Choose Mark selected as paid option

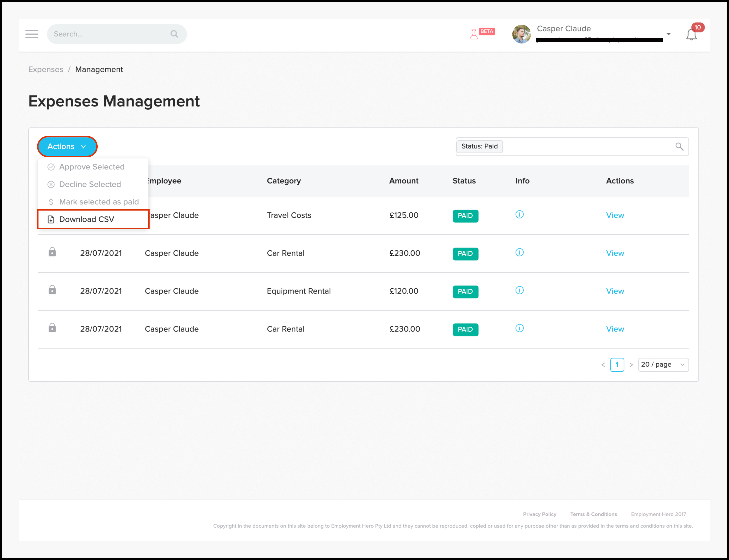(99, 202)
